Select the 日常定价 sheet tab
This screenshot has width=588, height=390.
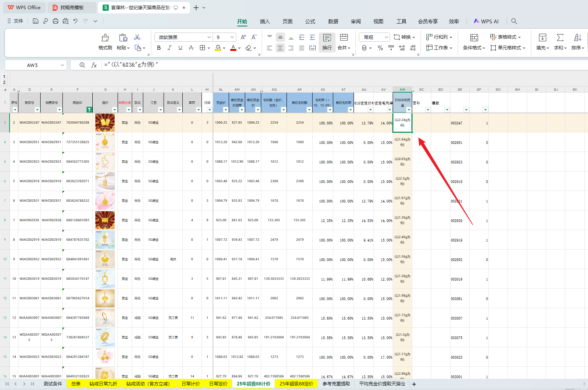[218, 383]
